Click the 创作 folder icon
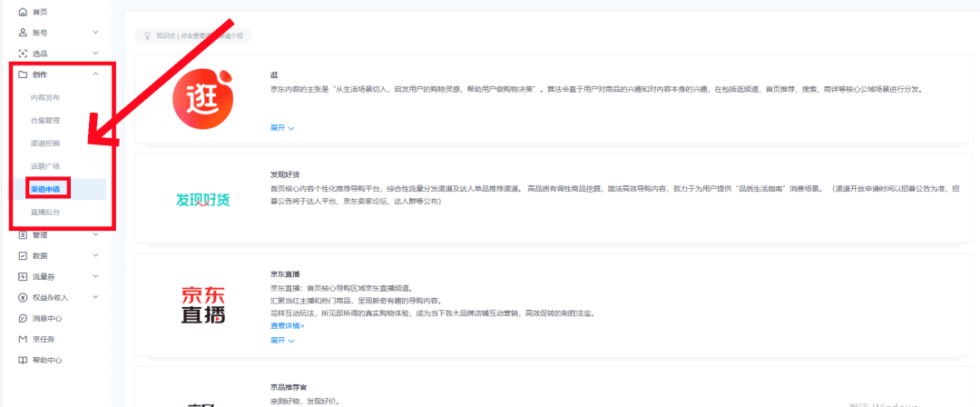980x407 pixels. click(23, 74)
